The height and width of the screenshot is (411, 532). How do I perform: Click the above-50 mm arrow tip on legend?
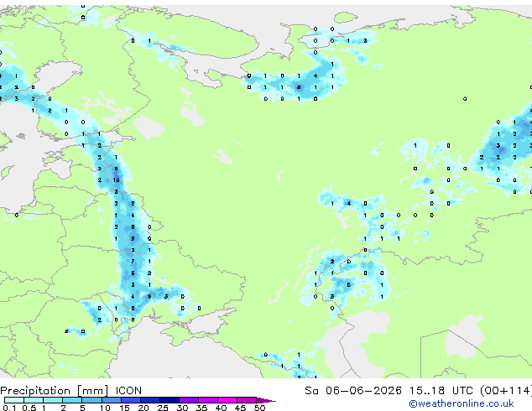click(x=266, y=400)
